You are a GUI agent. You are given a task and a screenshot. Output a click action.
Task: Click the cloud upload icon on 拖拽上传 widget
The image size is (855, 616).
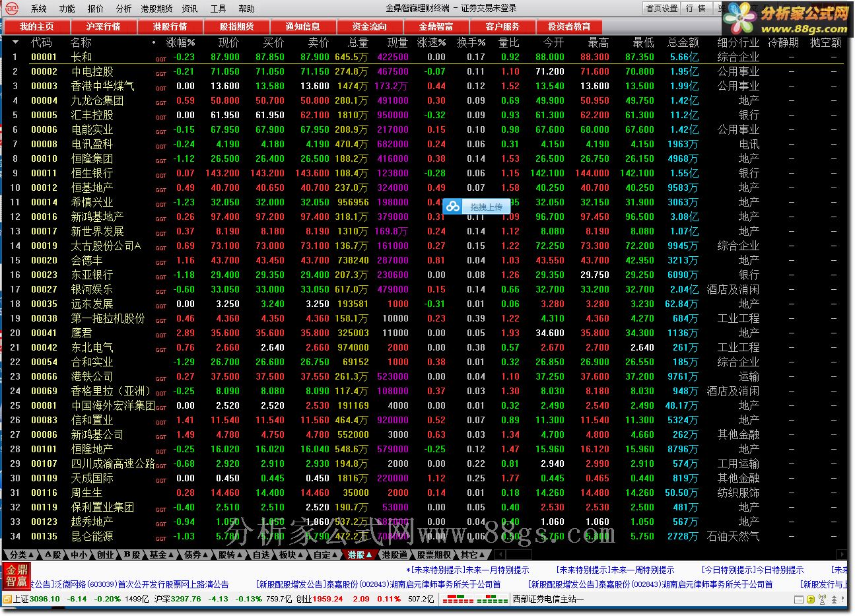click(452, 207)
